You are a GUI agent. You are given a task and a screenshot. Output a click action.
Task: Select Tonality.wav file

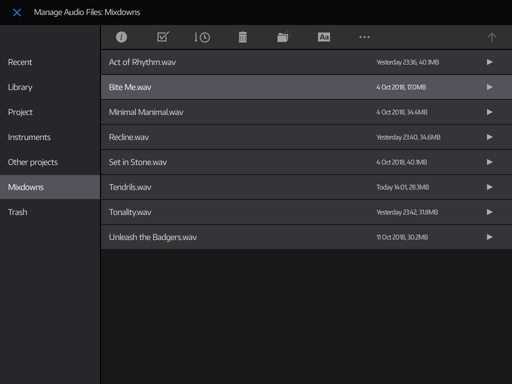point(306,212)
